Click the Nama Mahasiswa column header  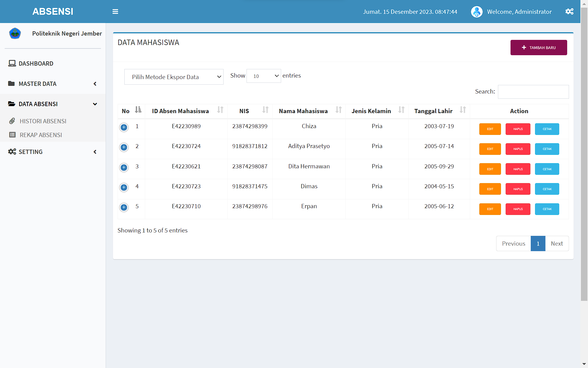[x=309, y=111]
